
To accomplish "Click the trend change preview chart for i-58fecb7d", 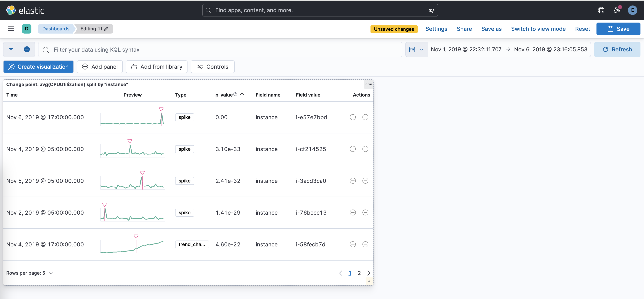I will 133,244.
